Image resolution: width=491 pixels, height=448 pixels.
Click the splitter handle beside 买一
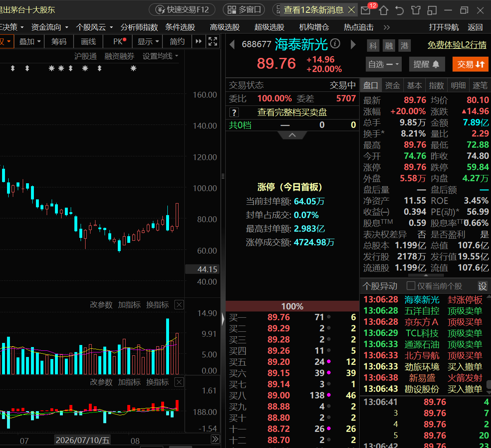coord(223,319)
